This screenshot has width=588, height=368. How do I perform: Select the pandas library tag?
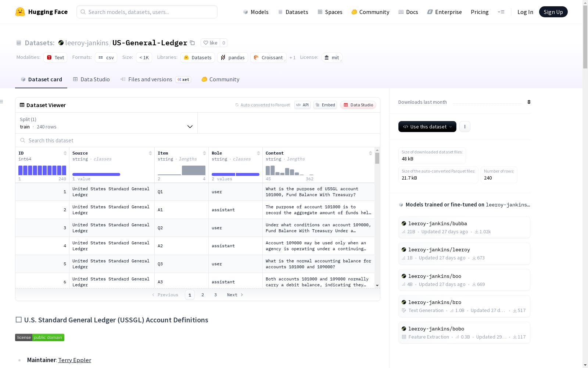pyautogui.click(x=233, y=57)
